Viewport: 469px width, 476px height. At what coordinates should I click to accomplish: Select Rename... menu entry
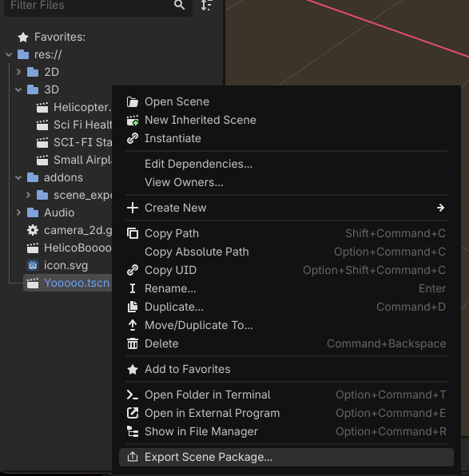coord(287,288)
